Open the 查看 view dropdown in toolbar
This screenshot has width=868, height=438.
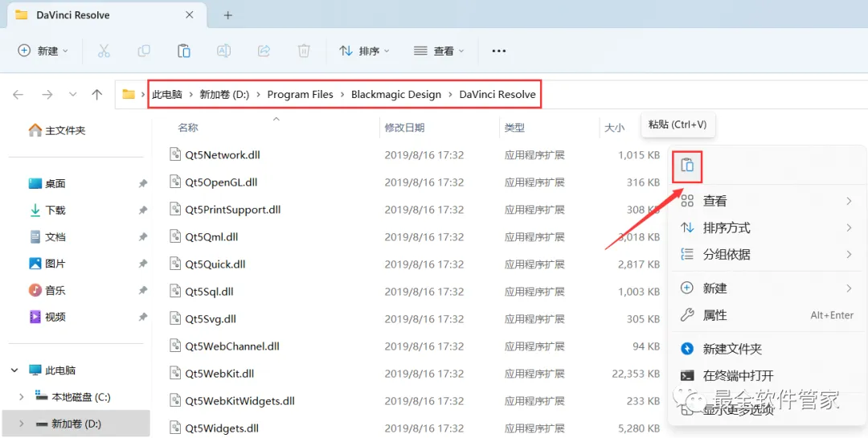pos(439,51)
